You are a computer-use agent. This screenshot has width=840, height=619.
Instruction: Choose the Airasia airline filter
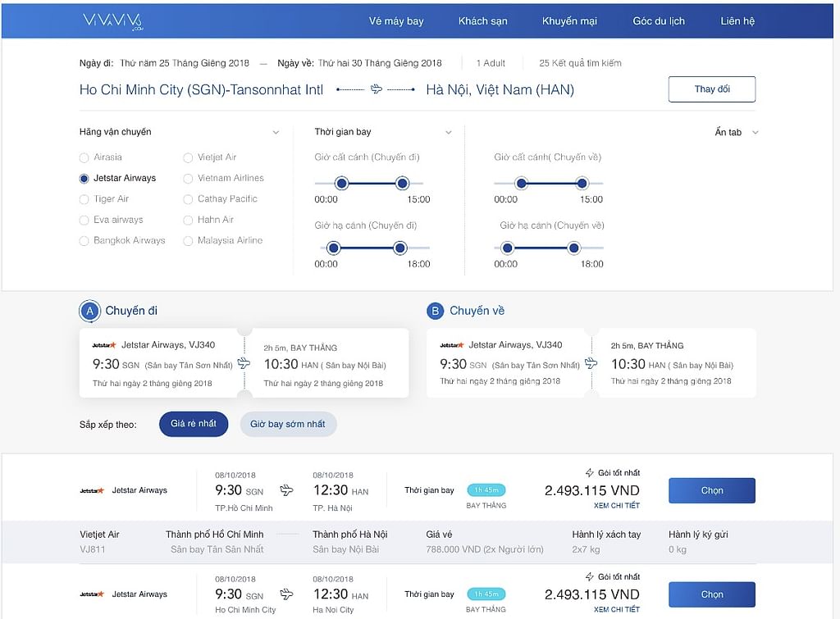pyautogui.click(x=84, y=157)
